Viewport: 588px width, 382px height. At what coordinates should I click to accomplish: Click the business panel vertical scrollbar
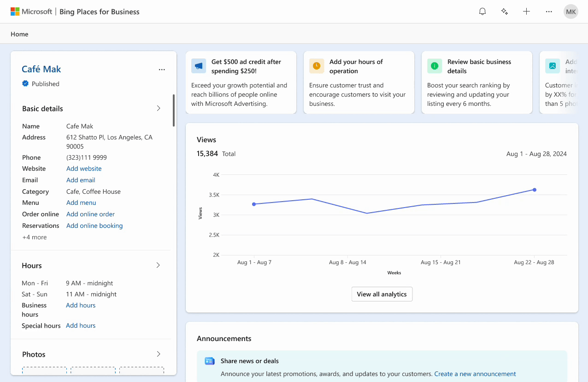[x=174, y=110]
